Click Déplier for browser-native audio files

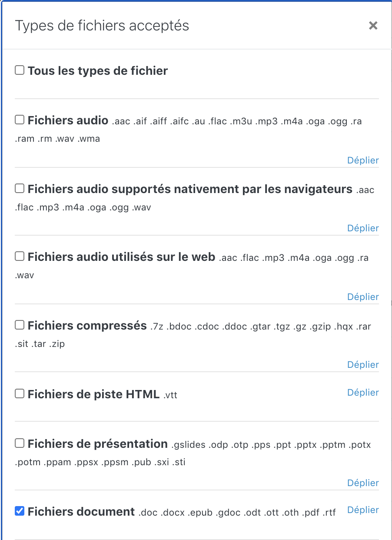[x=363, y=228]
